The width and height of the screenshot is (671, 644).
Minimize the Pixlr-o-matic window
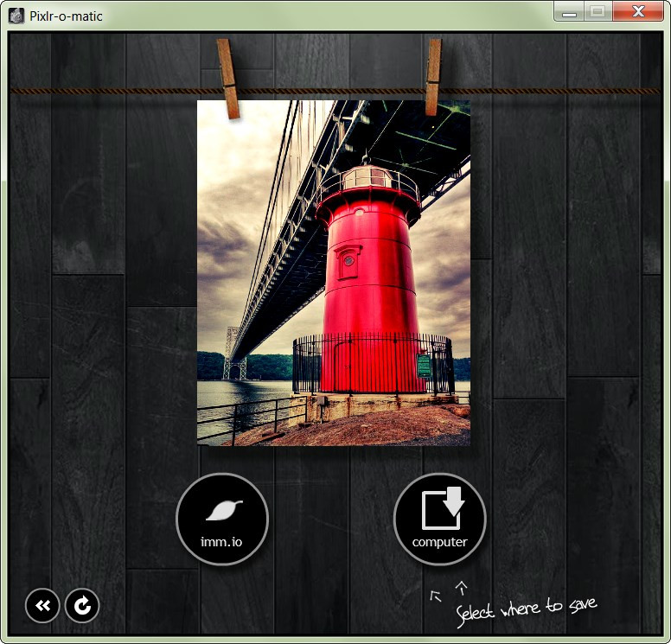tap(569, 12)
